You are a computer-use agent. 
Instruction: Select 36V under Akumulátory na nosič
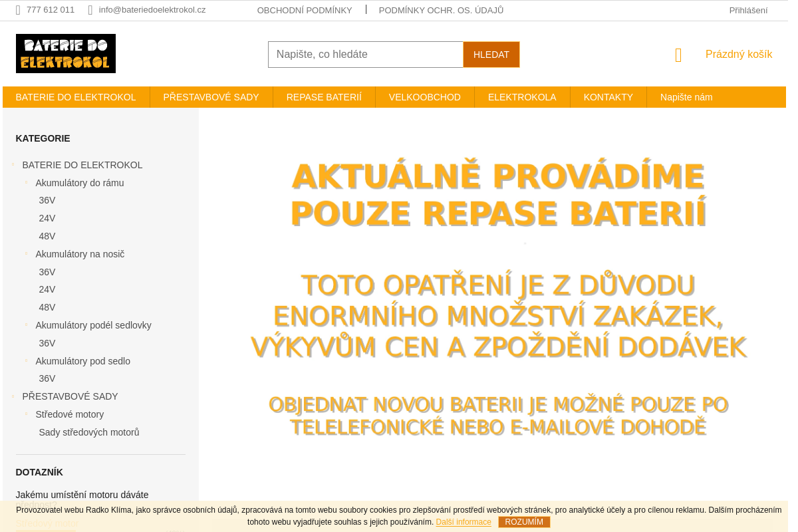[x=47, y=272]
